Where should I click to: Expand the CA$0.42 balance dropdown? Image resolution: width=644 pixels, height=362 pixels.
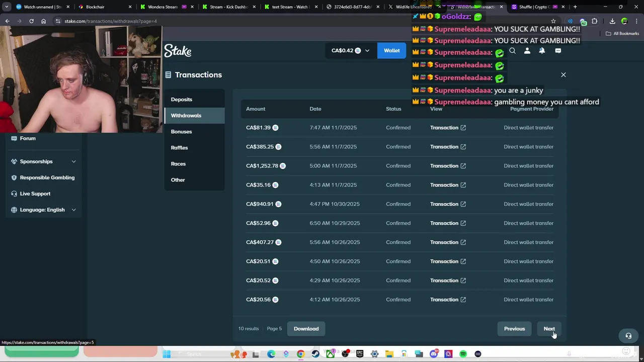click(x=351, y=50)
